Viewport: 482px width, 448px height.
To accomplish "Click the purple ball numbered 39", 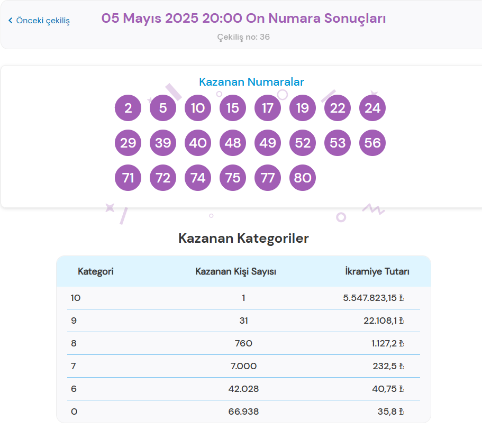I will (163, 143).
